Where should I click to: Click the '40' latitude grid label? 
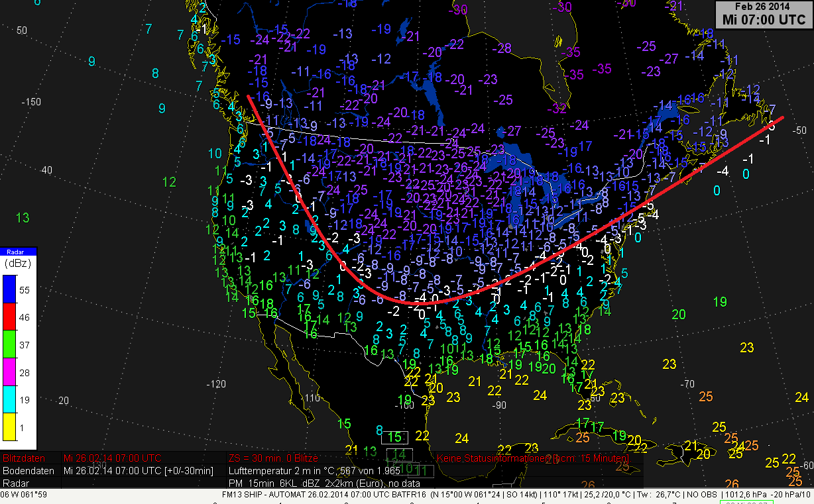pyautogui.click(x=46, y=170)
